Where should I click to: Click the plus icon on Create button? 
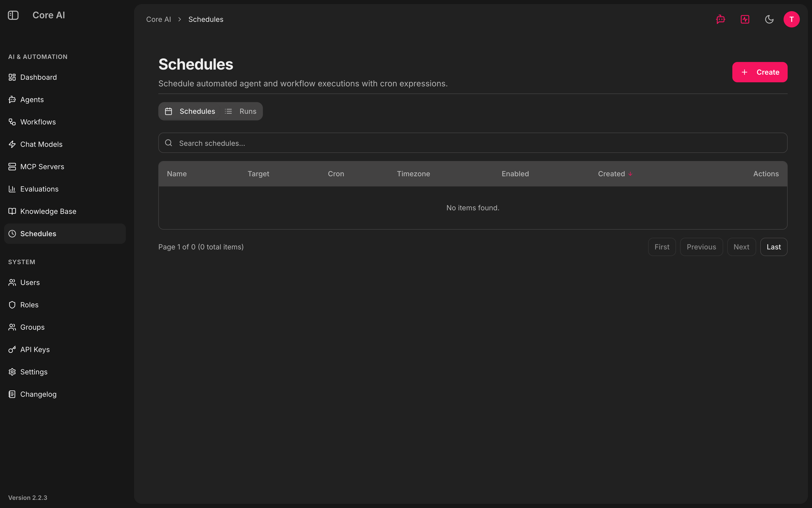[744, 72]
